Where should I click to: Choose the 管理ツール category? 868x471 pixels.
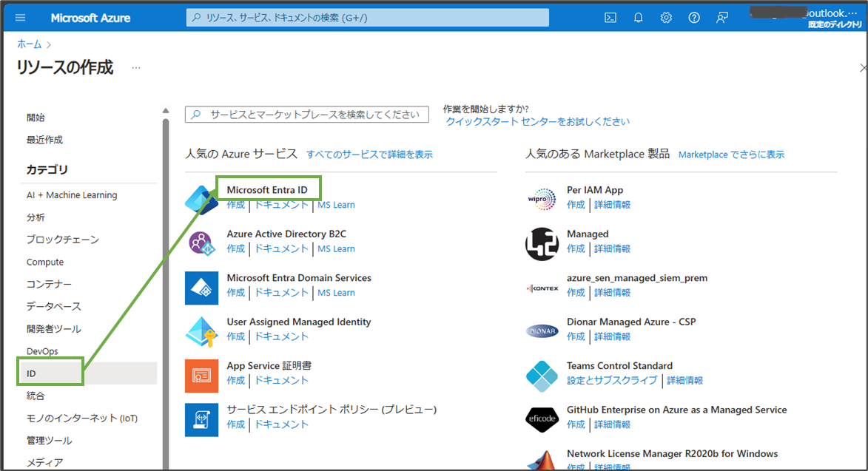coord(50,441)
